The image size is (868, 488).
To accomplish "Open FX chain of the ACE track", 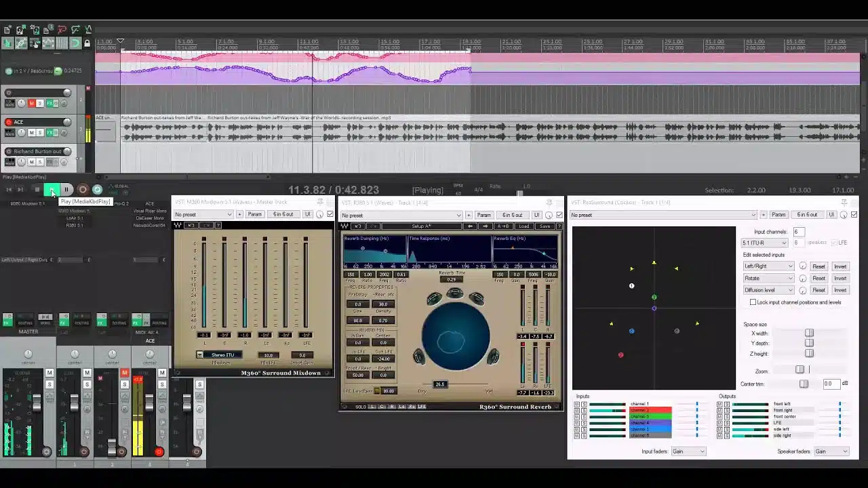I will coord(50,132).
